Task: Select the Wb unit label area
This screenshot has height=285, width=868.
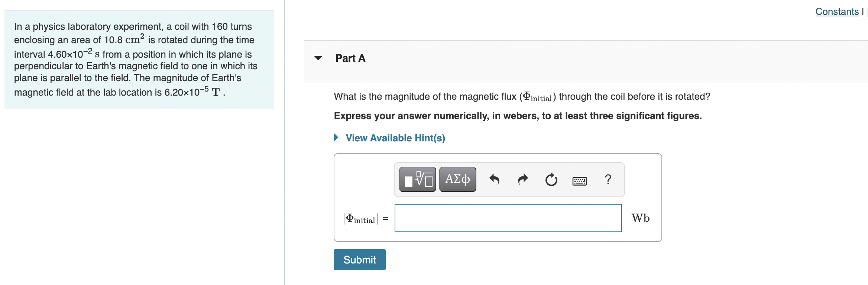Action: click(x=640, y=218)
